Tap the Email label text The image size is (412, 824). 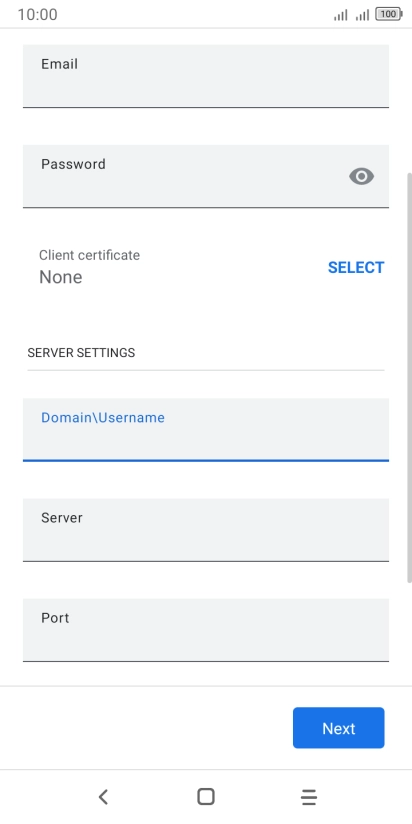click(x=59, y=64)
